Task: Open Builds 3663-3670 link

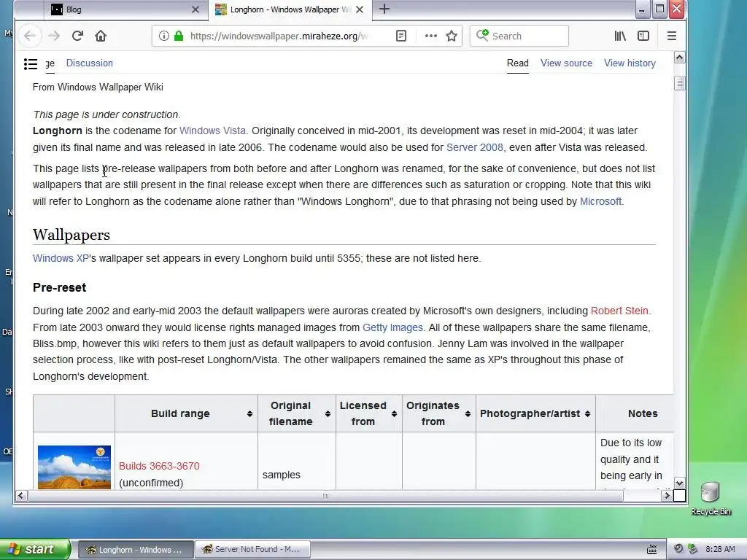Action: pos(159,466)
